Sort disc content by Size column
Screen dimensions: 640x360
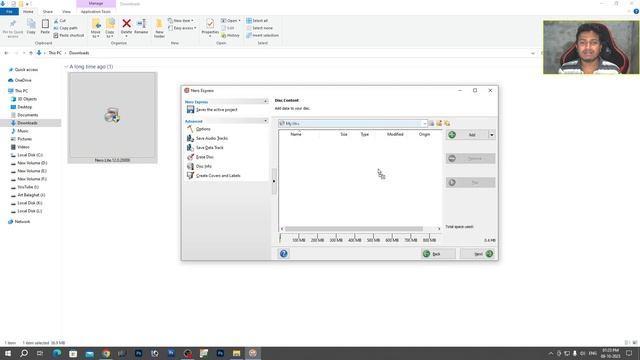pyautogui.click(x=344, y=134)
